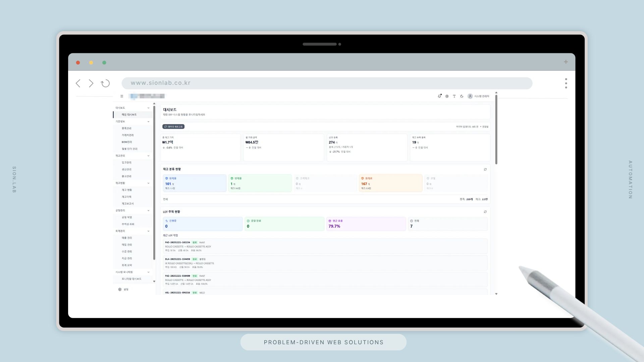Viewport: 644px width, 362px height.
Task: Open BOM관리 in sidebar
Action: tap(127, 142)
